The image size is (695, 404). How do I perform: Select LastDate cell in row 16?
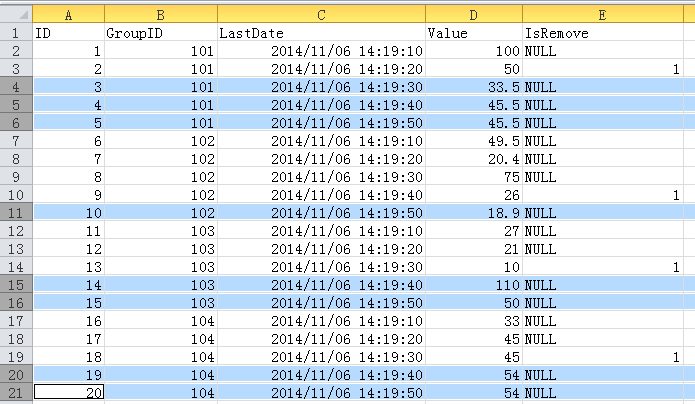click(321, 302)
